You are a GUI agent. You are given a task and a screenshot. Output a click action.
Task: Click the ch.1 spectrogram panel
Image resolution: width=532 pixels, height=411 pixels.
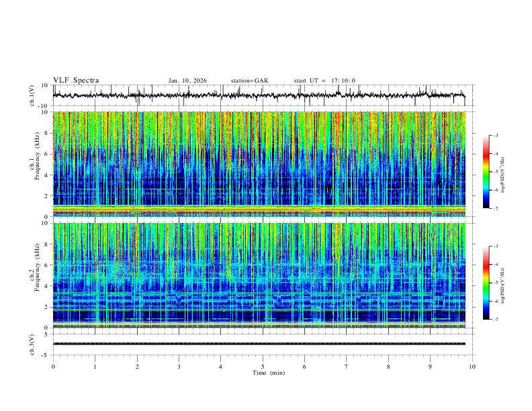click(259, 164)
